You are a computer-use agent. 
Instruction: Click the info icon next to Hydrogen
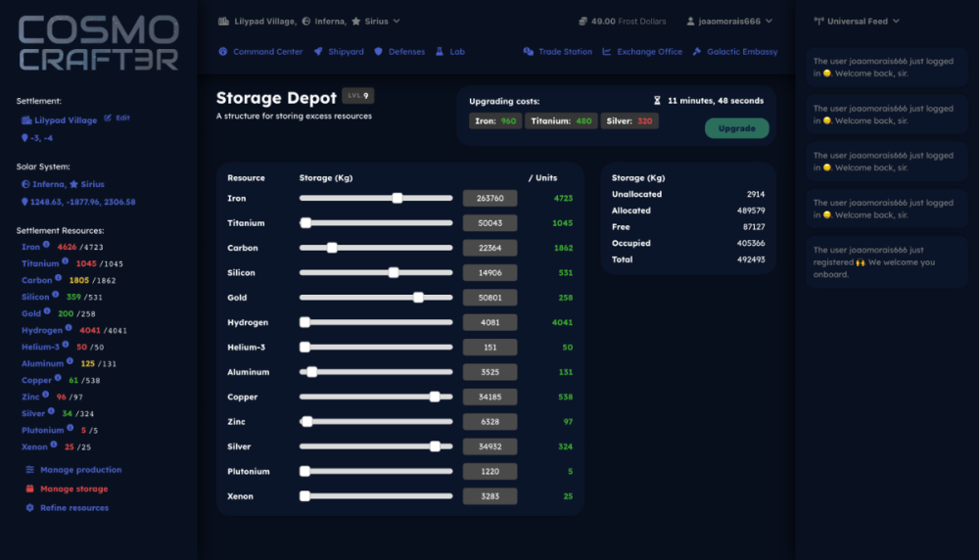70,329
